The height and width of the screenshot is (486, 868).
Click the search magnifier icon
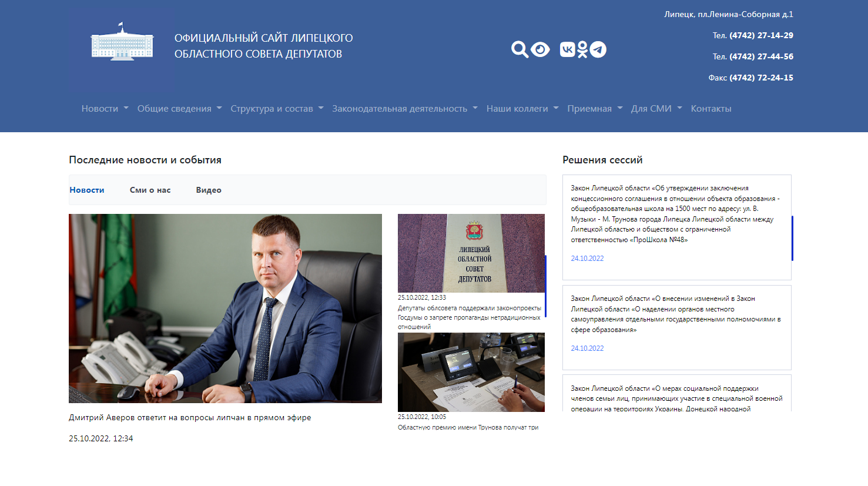(520, 49)
